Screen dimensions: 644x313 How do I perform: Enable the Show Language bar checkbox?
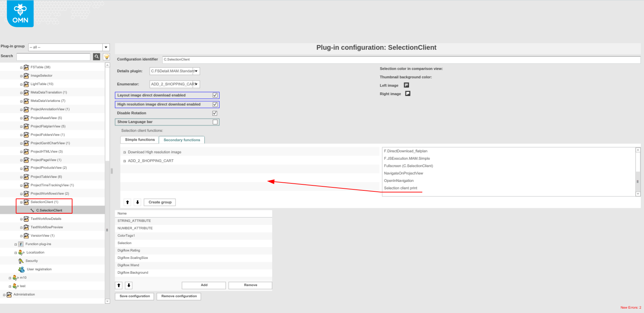[x=215, y=122]
